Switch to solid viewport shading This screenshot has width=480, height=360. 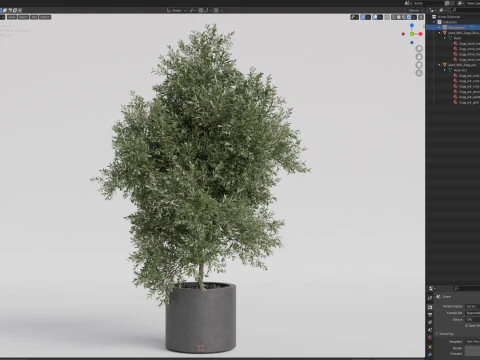click(x=399, y=17)
